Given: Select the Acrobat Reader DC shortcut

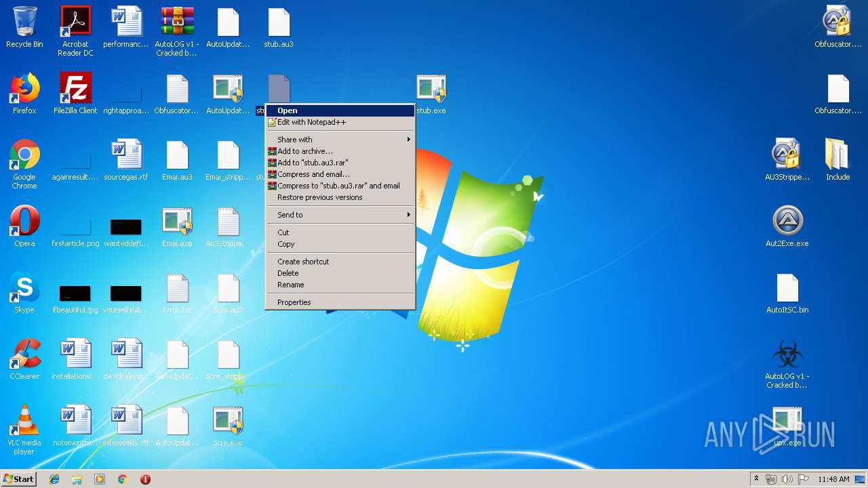Looking at the screenshot, I should (75, 30).
